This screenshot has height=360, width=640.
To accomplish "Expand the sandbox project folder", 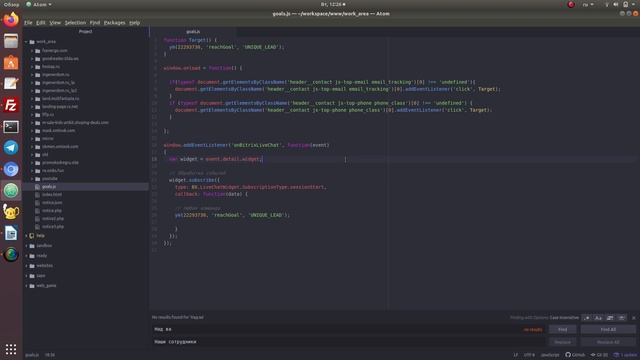I will pyautogui.click(x=27, y=246).
